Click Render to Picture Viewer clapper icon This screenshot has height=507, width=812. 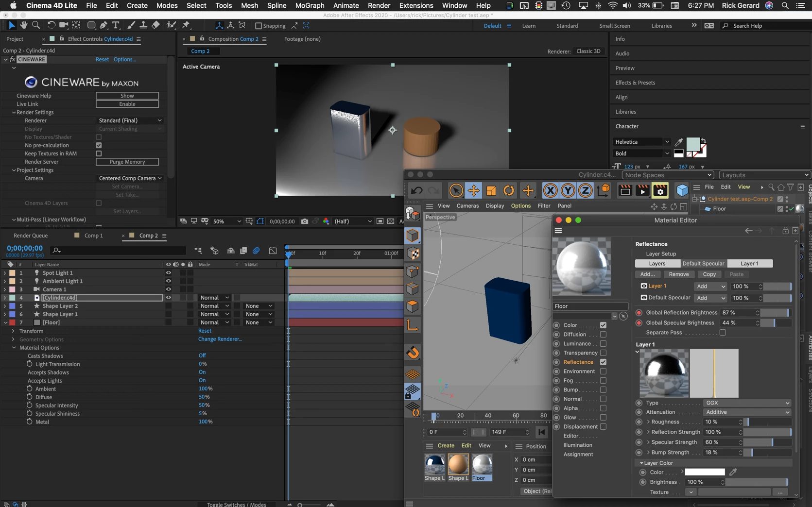pyautogui.click(x=642, y=191)
